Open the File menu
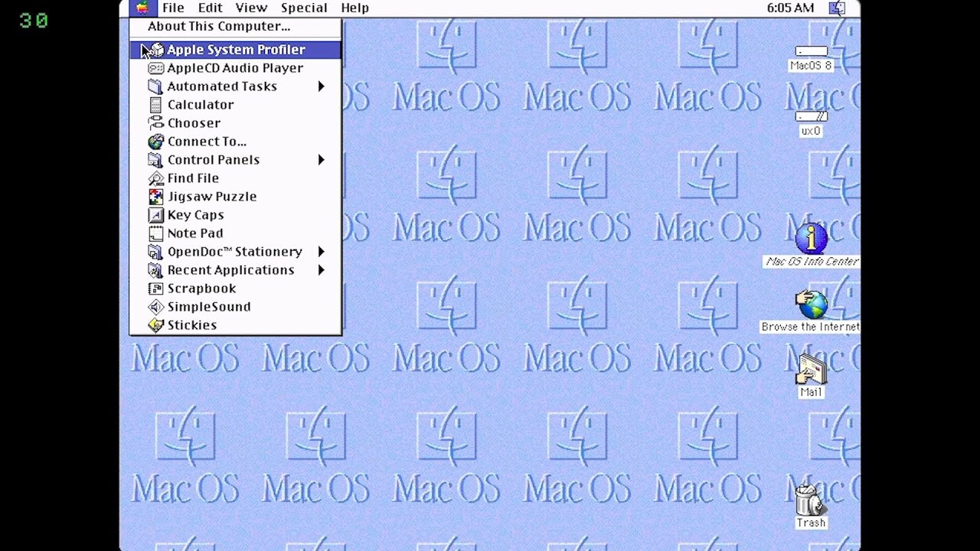Image resolution: width=980 pixels, height=551 pixels. click(173, 8)
